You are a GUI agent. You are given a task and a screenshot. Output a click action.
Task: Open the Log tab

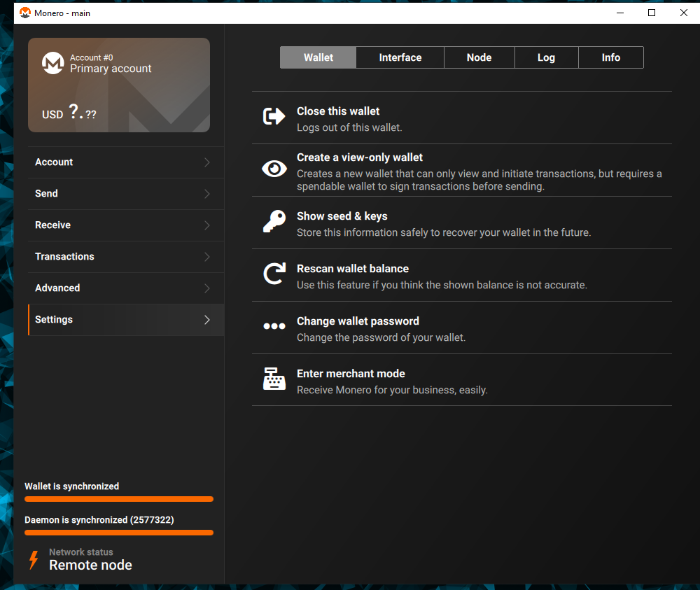tap(546, 57)
